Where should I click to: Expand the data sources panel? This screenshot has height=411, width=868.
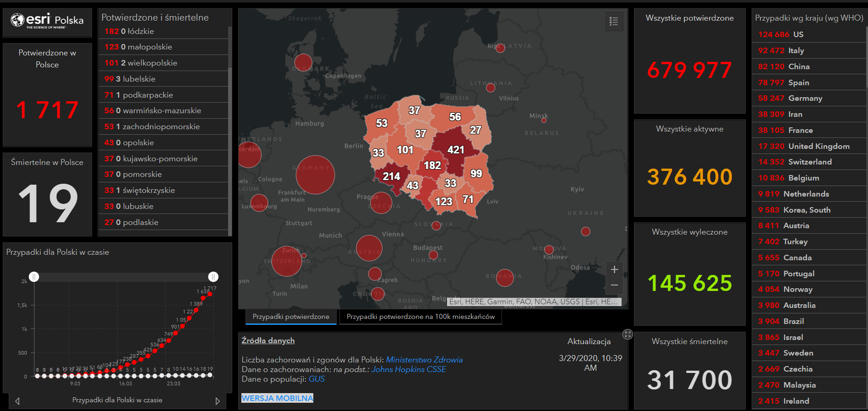[628, 334]
